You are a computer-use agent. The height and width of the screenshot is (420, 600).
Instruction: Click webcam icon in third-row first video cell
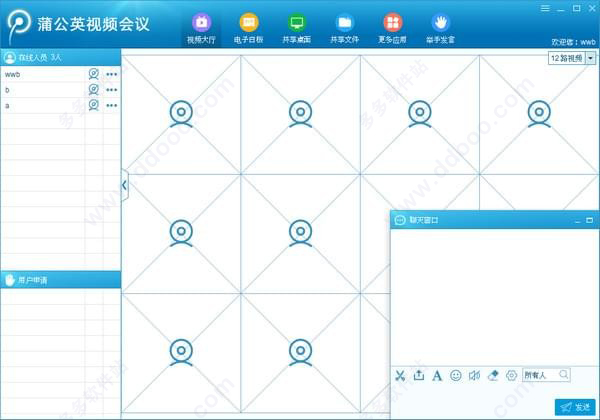coord(181,352)
